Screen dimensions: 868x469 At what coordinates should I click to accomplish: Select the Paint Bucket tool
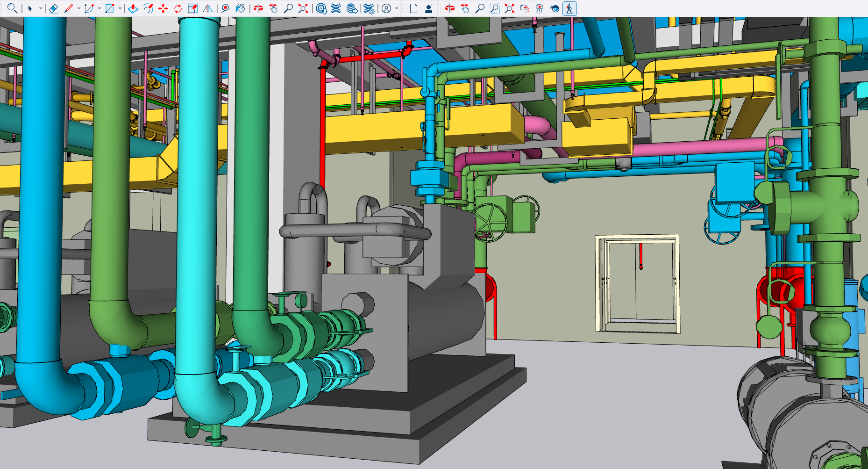point(241,8)
